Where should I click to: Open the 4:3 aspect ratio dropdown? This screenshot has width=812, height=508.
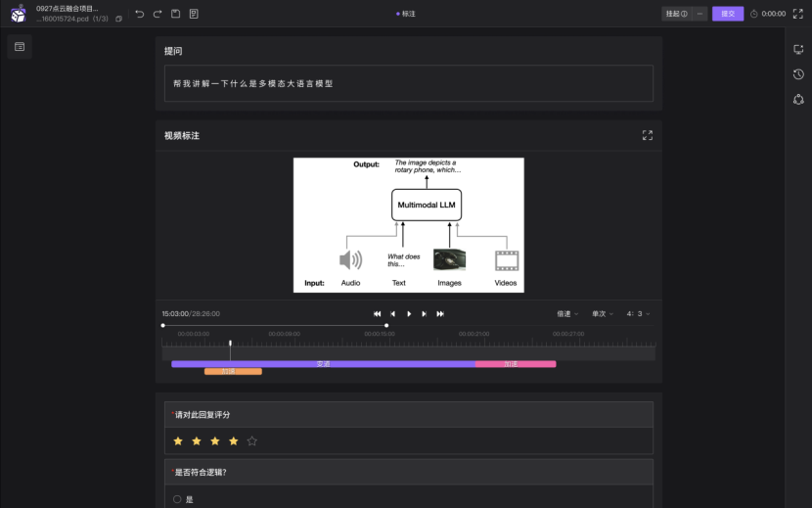click(638, 313)
